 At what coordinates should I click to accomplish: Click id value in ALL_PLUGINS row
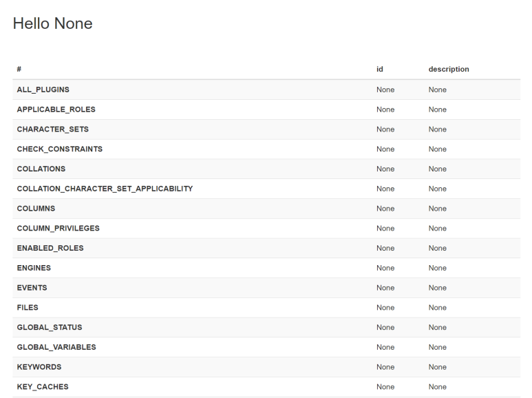385,90
